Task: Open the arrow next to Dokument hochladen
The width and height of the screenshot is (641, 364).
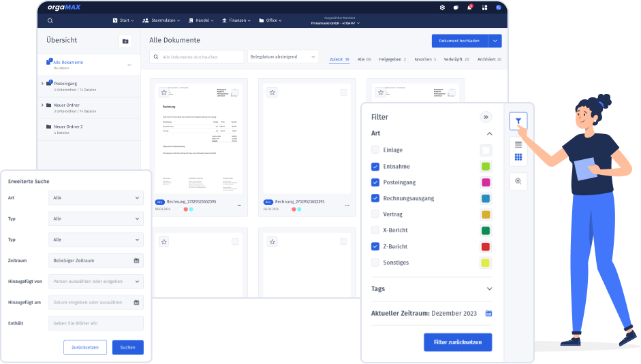Action: click(x=495, y=41)
